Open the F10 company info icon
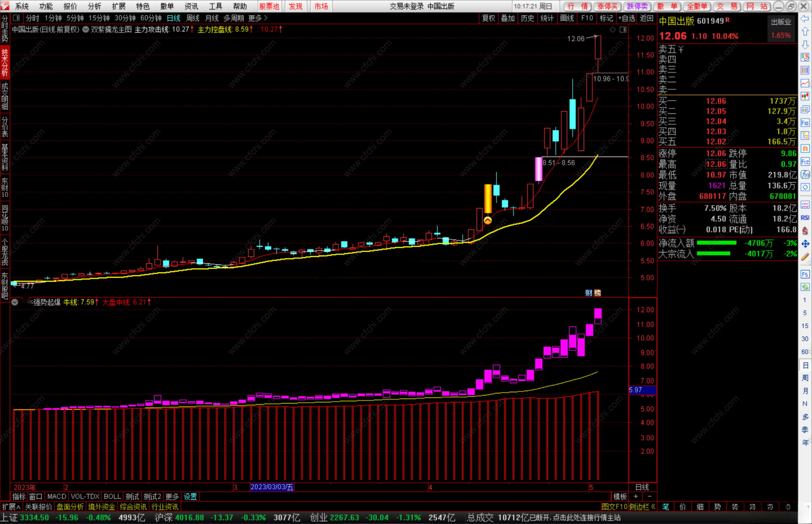The width and height of the screenshot is (812, 524). (x=805, y=123)
